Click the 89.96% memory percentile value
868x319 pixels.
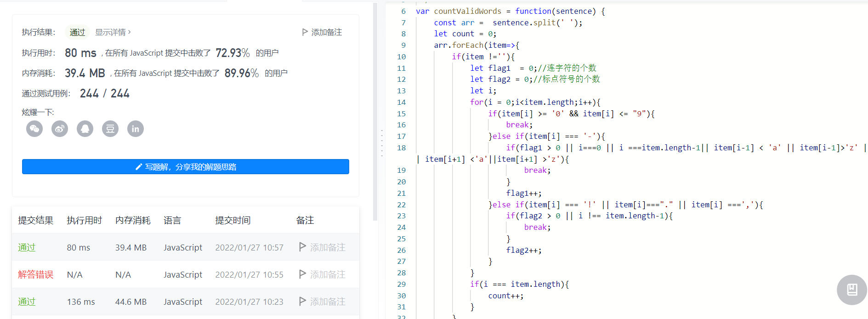coord(242,73)
